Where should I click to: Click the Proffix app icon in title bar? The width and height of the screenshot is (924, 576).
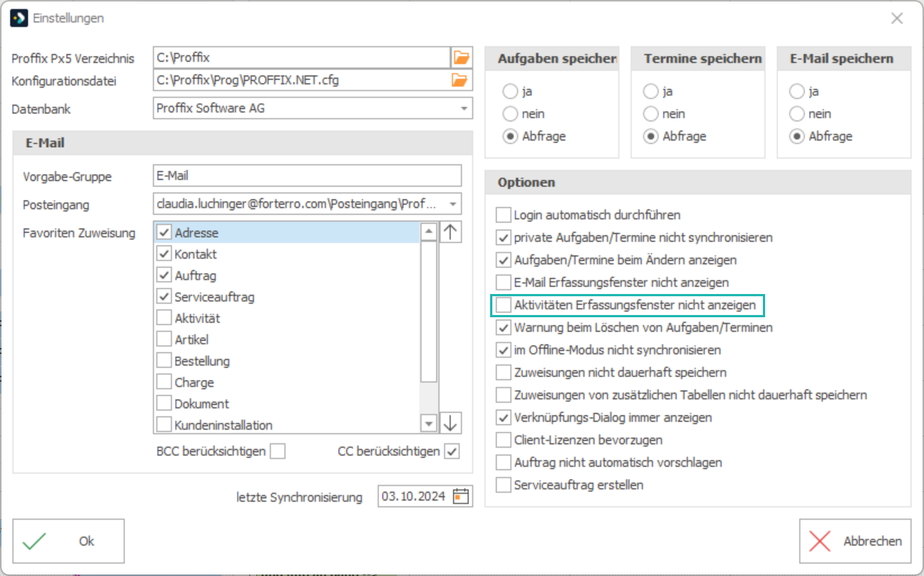19,18
